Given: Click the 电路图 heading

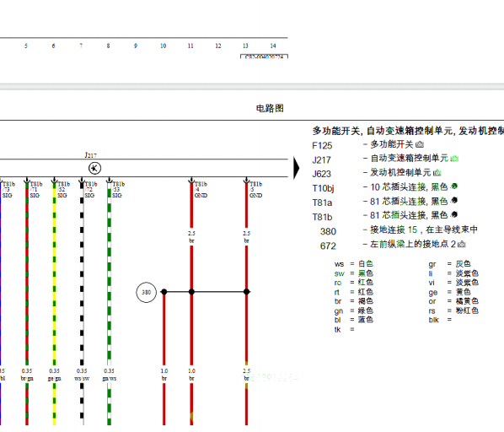Looking at the screenshot, I should pos(270,108).
